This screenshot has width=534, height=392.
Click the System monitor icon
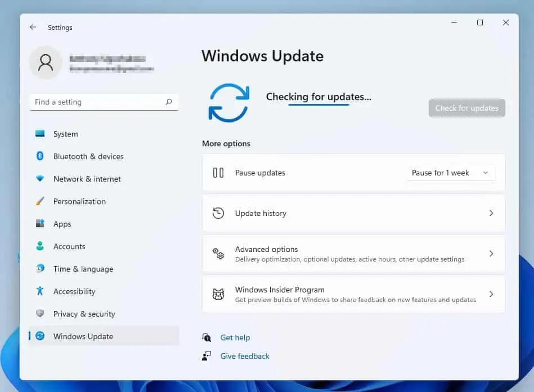[x=40, y=133]
